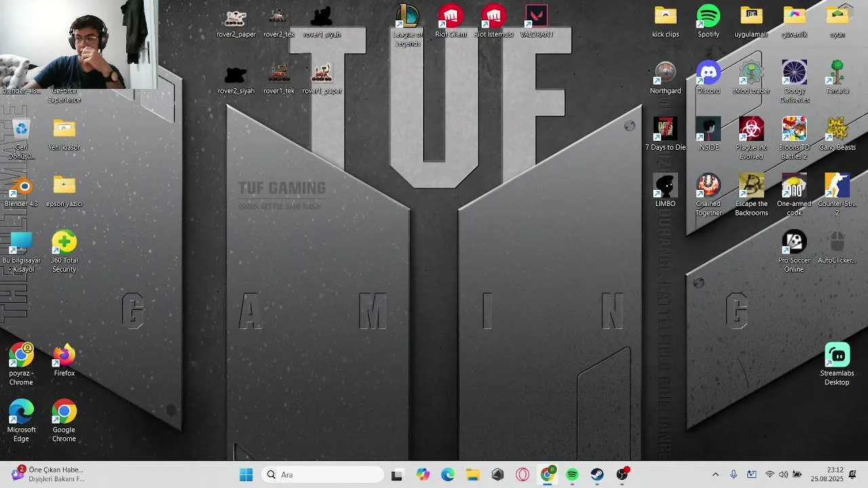This screenshot has width=868, height=488.
Task: Launch the Dodgy Deliveries shortcut
Action: coord(794,83)
